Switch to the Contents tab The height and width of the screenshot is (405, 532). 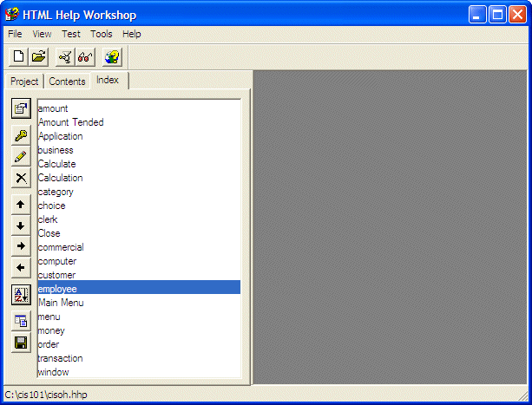coord(67,82)
